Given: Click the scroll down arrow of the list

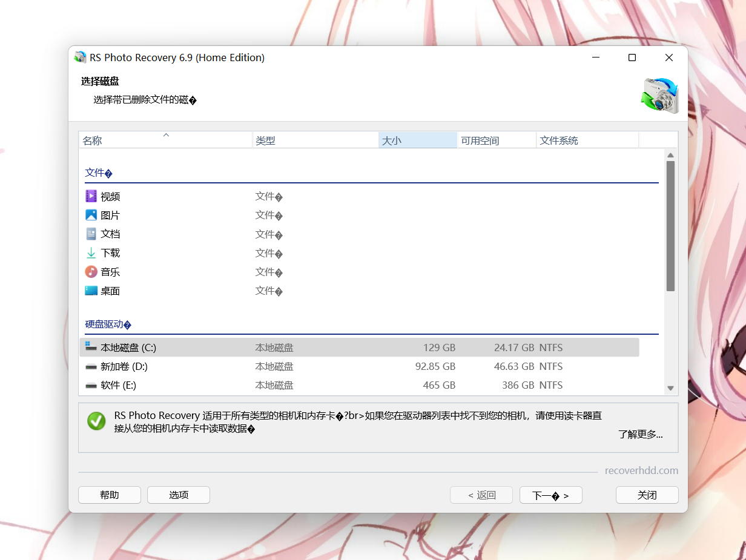Looking at the screenshot, I should tap(670, 388).
